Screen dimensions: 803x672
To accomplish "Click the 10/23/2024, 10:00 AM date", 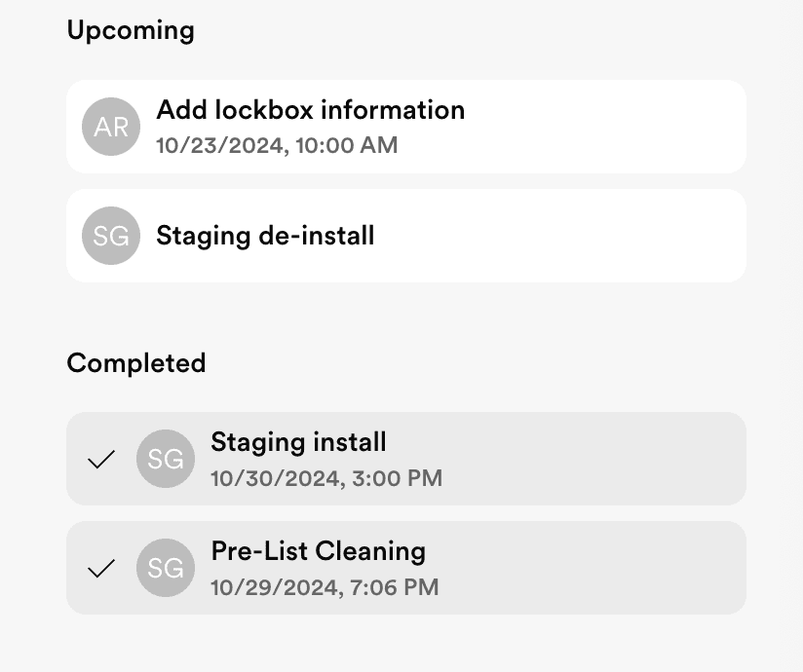I will tap(277, 146).
